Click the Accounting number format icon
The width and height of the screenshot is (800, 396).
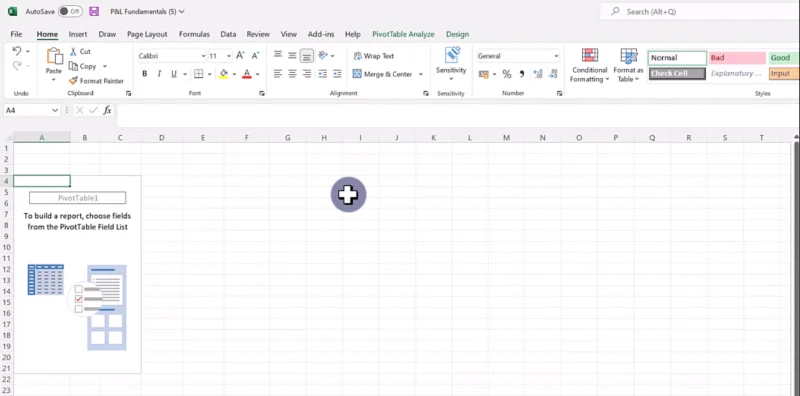pyautogui.click(x=483, y=74)
